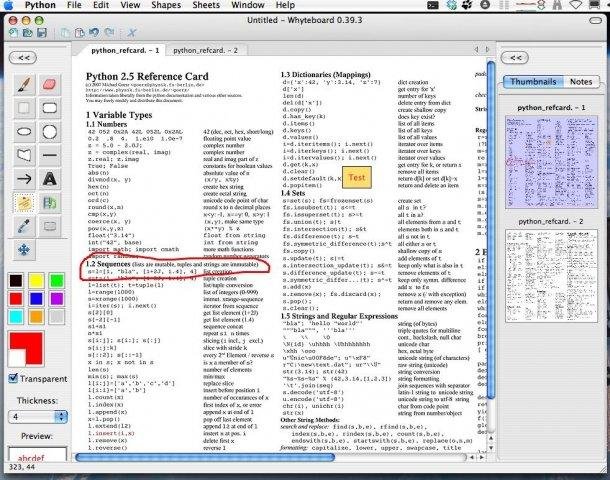
Task: Open python_refcard. - 2 thumbnail
Action: (x=551, y=276)
